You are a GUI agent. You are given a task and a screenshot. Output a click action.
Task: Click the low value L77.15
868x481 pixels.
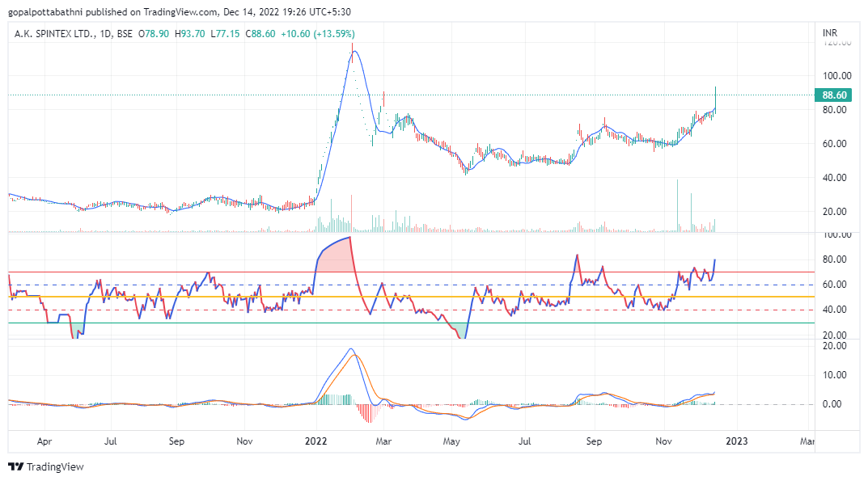coord(225,34)
